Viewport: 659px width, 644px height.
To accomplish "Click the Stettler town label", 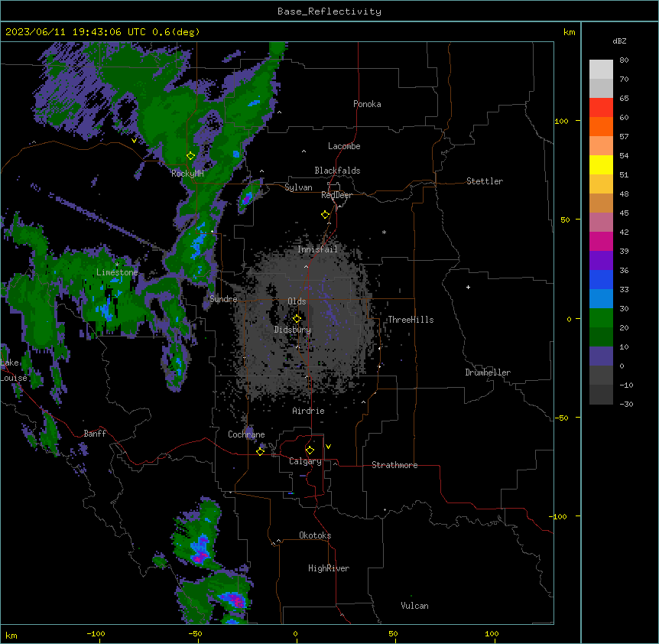I will click(x=485, y=181).
